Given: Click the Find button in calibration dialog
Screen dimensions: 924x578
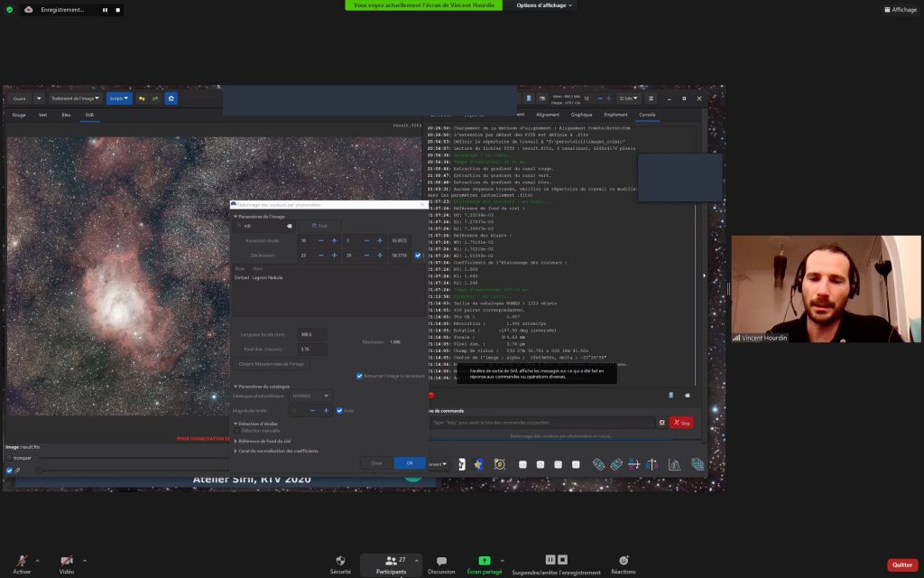Looking at the screenshot, I should [x=319, y=226].
